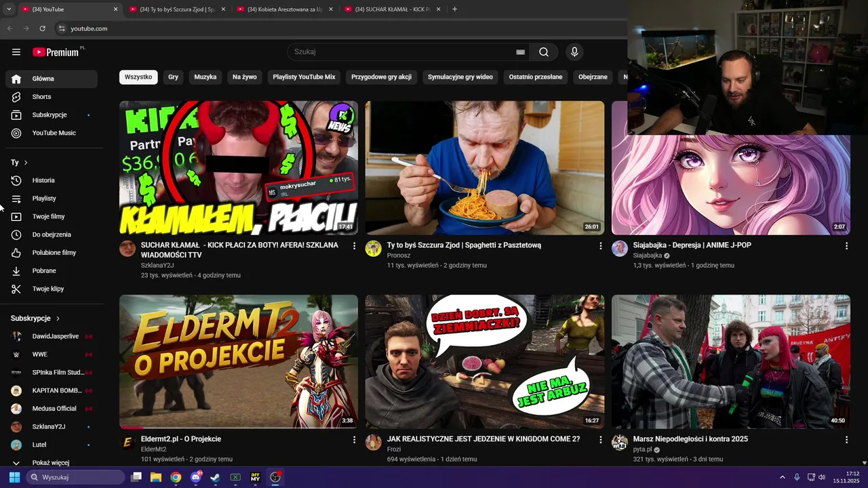The width and height of the screenshot is (868, 488).
Task: Switch to Kobieta Aresztowana browser tab
Action: (285, 9)
